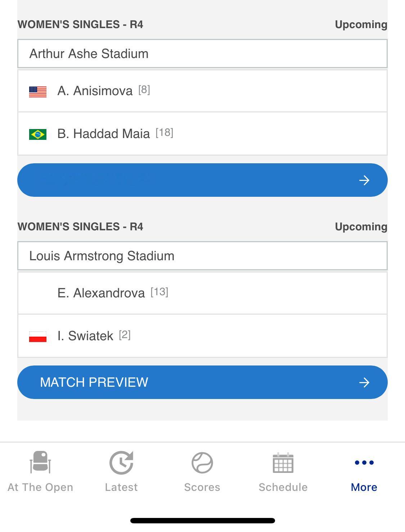Tap the More three-dots icon

pos(364,462)
